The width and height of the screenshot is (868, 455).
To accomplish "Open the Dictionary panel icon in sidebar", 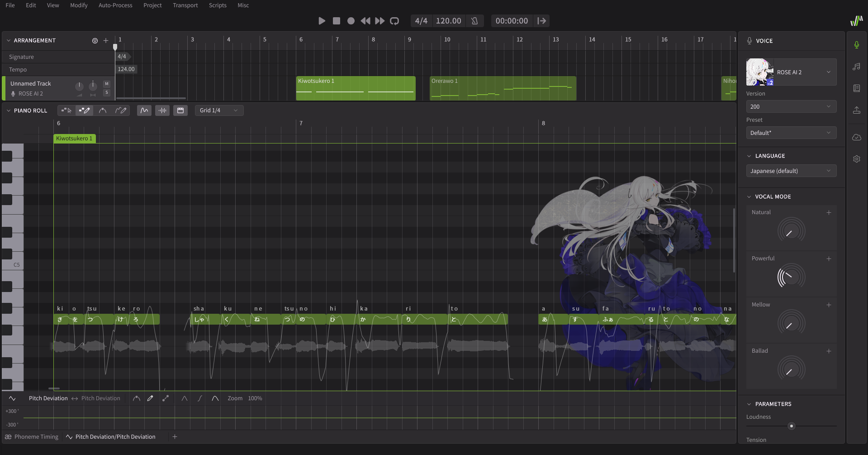I will click(857, 88).
